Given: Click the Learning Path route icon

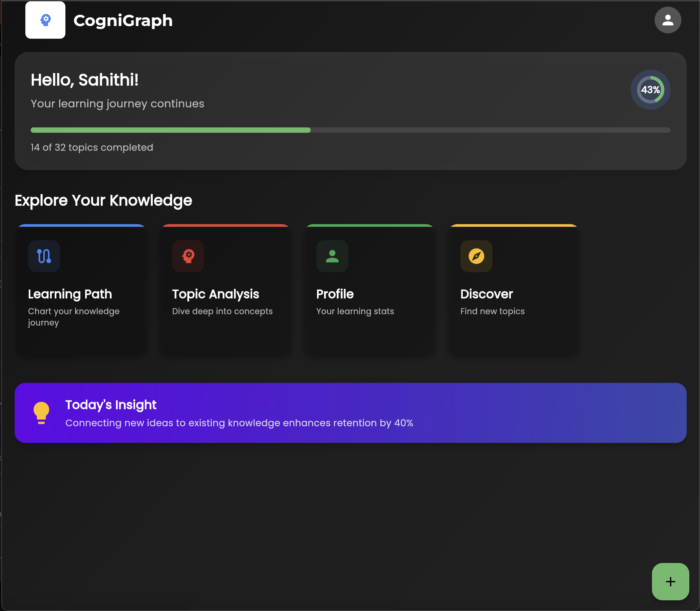Looking at the screenshot, I should click(x=44, y=256).
